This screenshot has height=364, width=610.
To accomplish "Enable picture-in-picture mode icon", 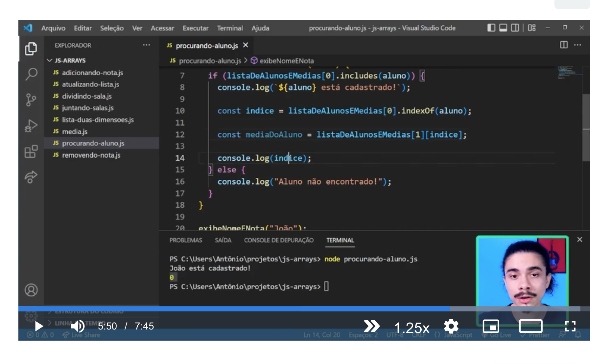I will (491, 326).
